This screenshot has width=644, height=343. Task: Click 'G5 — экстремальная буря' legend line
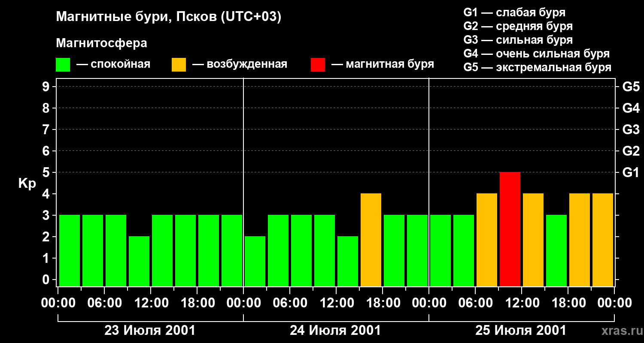(x=537, y=67)
